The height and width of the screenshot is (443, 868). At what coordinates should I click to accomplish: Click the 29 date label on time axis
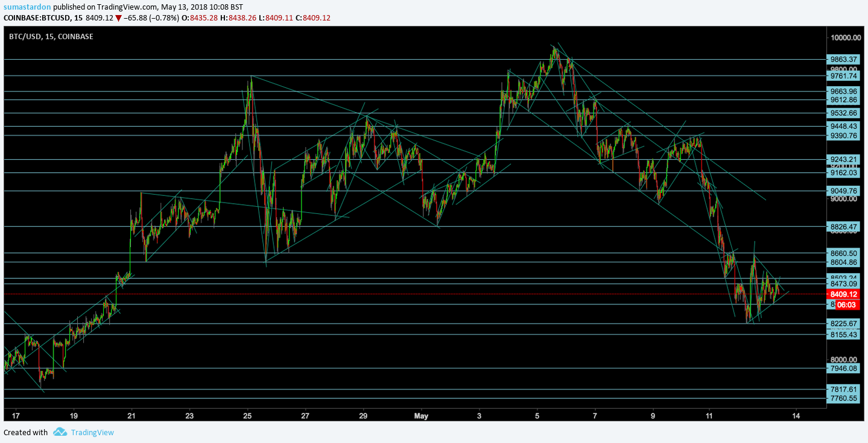[x=363, y=416]
